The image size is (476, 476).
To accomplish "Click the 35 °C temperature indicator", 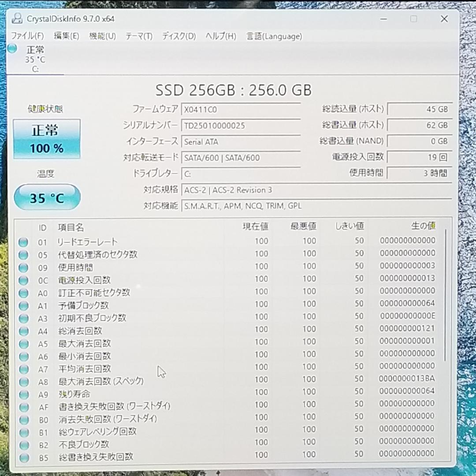I will [x=47, y=197].
